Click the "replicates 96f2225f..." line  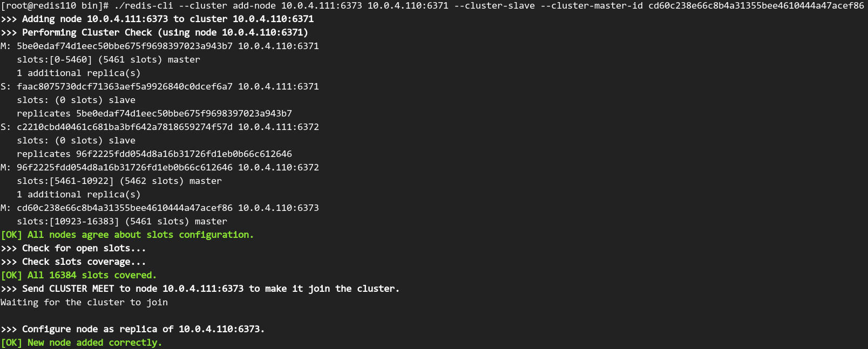coord(154,154)
